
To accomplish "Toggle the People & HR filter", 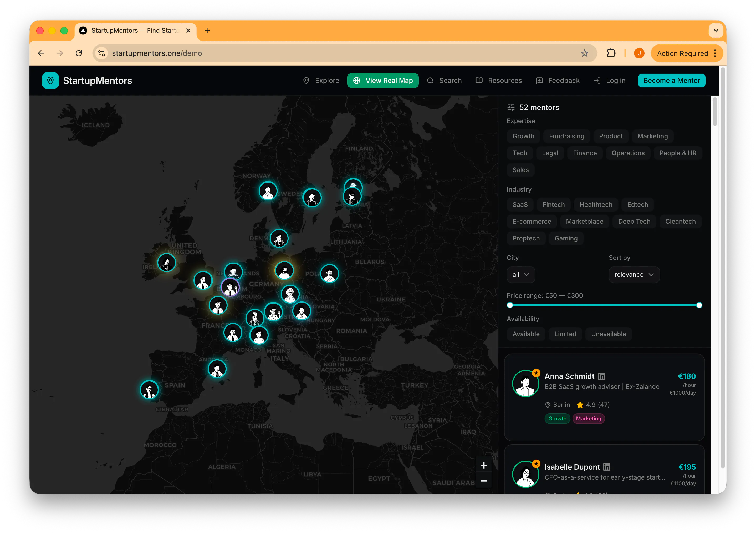I will (678, 153).
